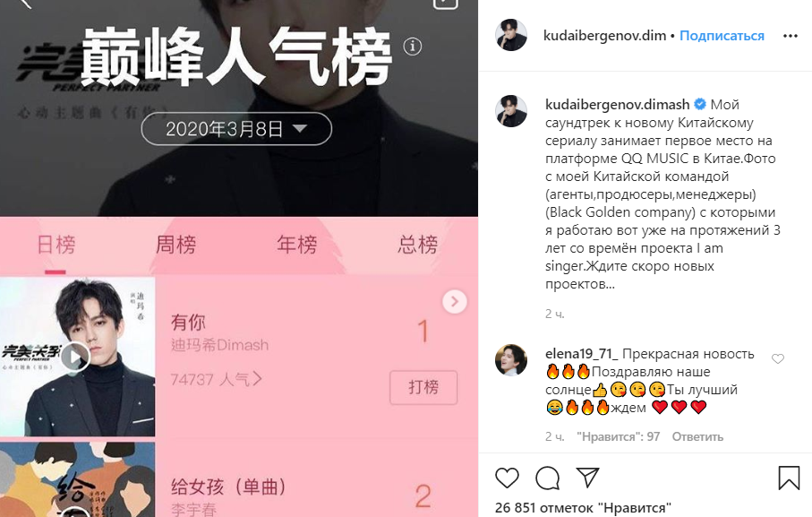
Task: Like elena19_71_ comment with small heart
Action: [x=778, y=358]
